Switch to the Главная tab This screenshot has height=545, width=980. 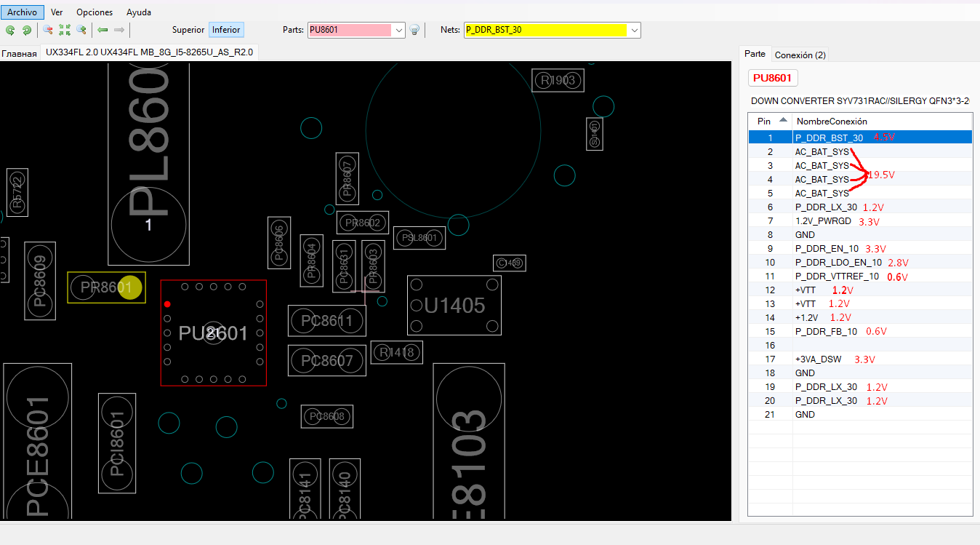pos(20,53)
